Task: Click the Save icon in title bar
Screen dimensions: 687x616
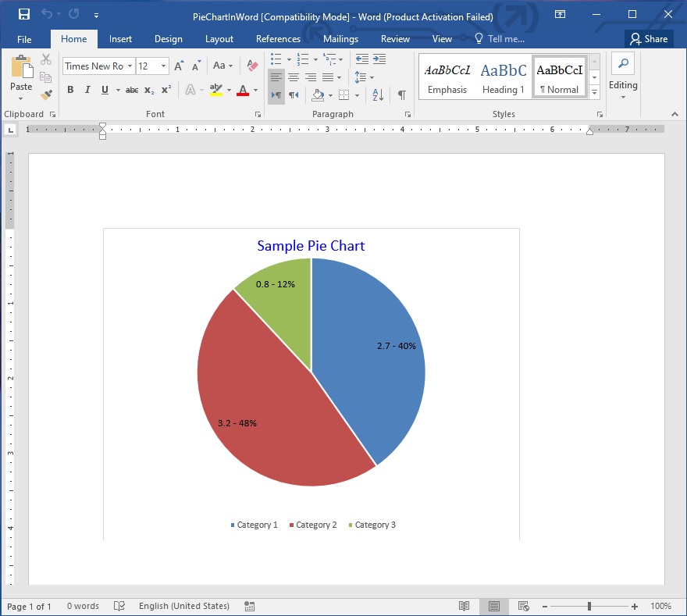Action: tap(24, 15)
